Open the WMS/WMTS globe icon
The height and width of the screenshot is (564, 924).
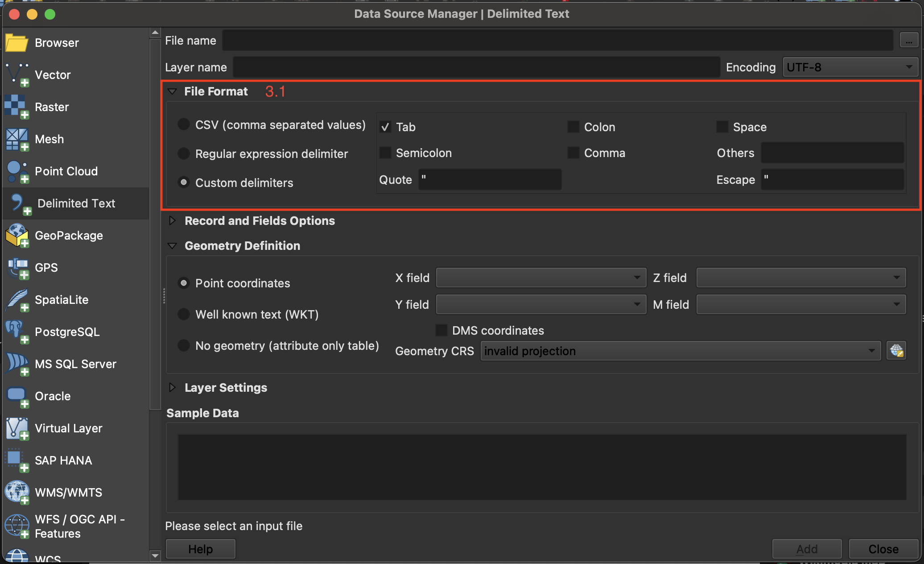(x=17, y=492)
